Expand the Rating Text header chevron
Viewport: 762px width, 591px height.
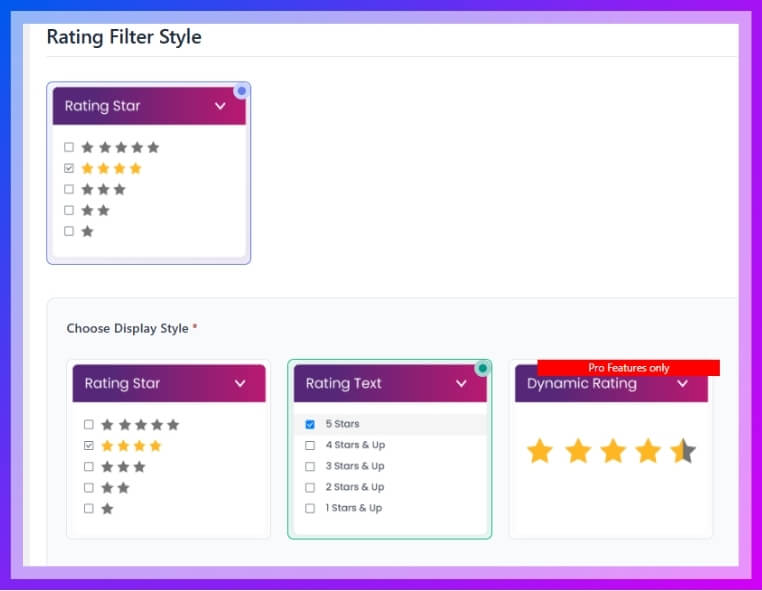461,383
